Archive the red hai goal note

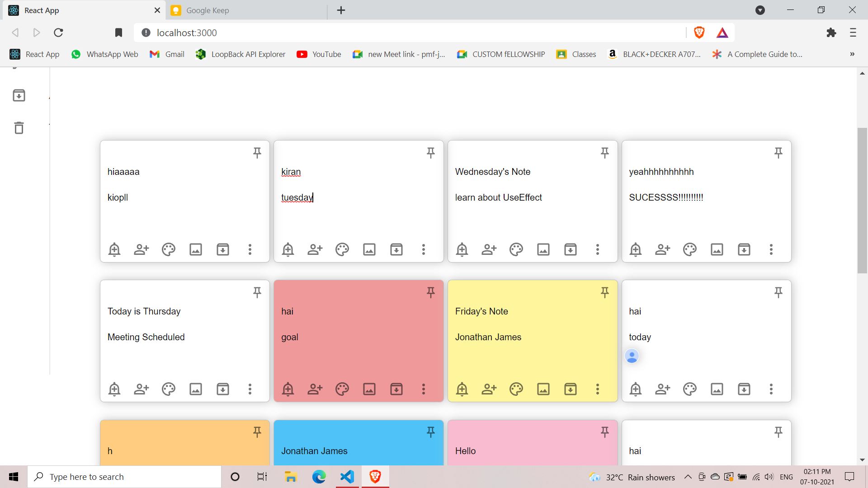coord(396,389)
